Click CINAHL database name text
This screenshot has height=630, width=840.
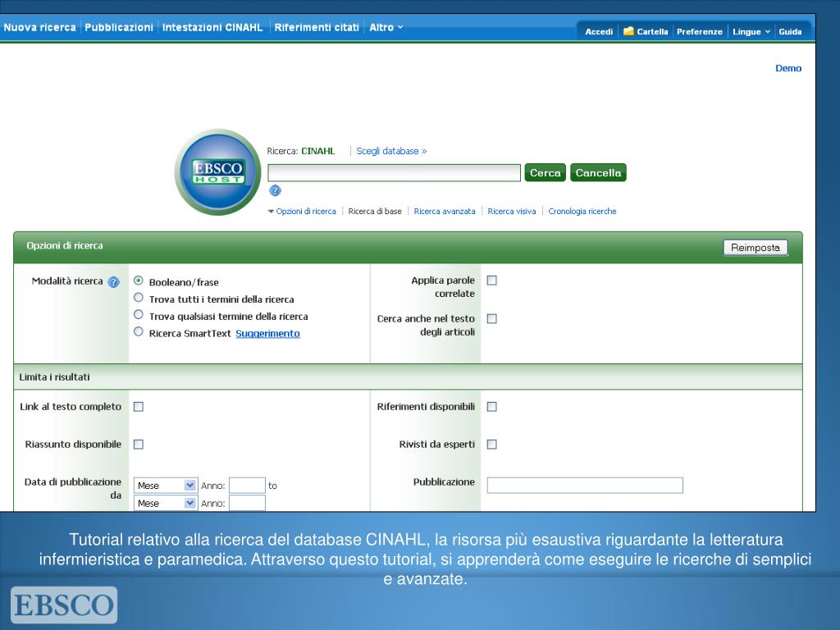tap(318, 151)
